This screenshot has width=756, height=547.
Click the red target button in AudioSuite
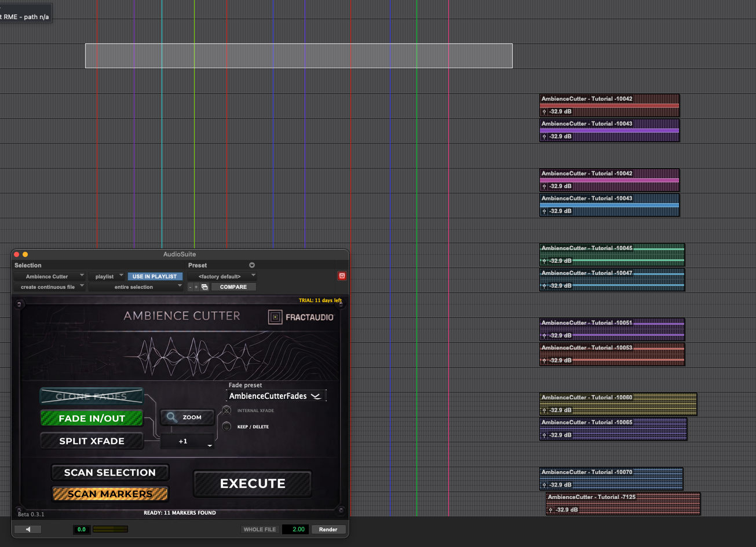[342, 276]
